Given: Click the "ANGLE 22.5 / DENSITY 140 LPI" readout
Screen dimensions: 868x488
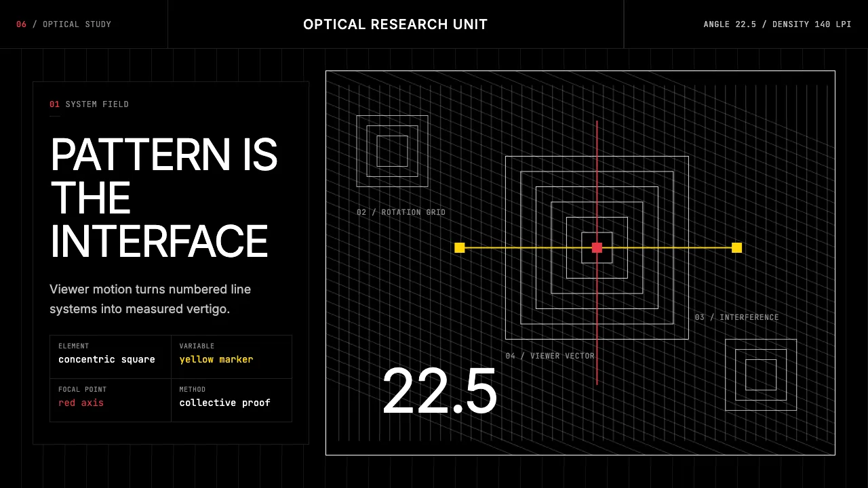Looking at the screenshot, I should point(777,24).
